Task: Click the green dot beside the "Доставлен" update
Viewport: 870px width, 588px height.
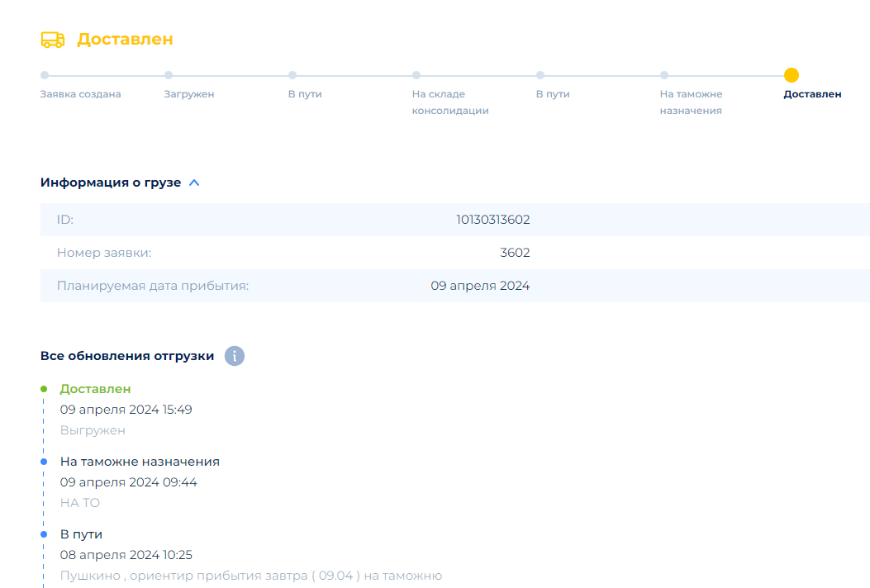Action: click(x=44, y=388)
